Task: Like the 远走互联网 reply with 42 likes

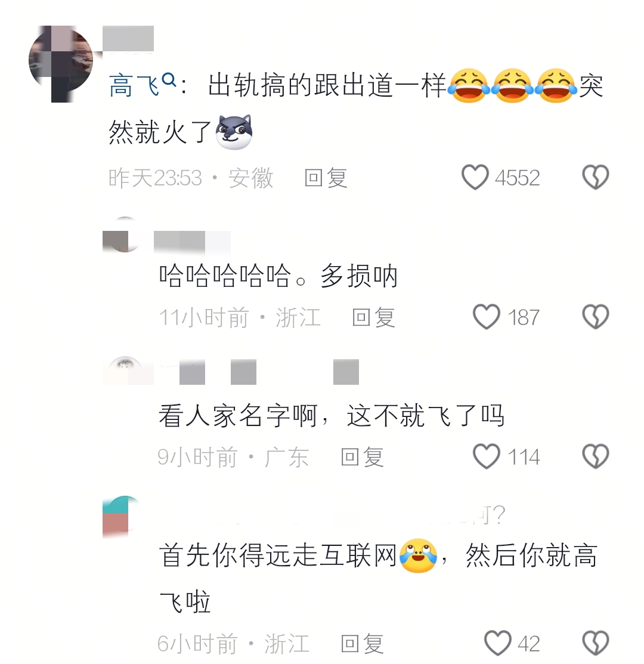Action: point(497,643)
